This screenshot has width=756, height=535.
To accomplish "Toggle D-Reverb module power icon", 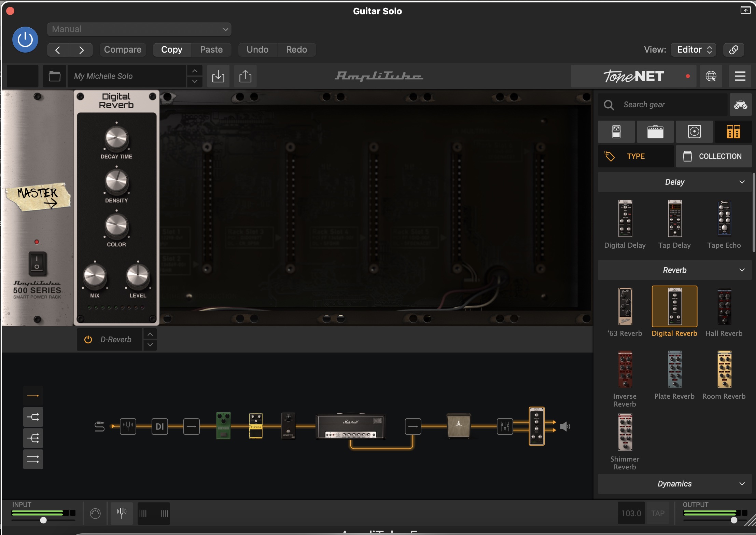I will tap(88, 340).
